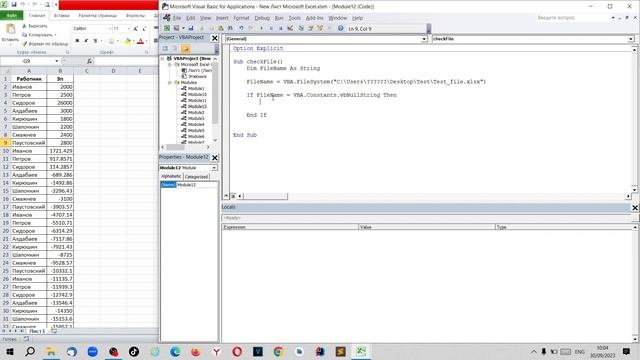Close the Project Explorer panel
The width and height of the screenshot is (640, 360).
point(214,38)
